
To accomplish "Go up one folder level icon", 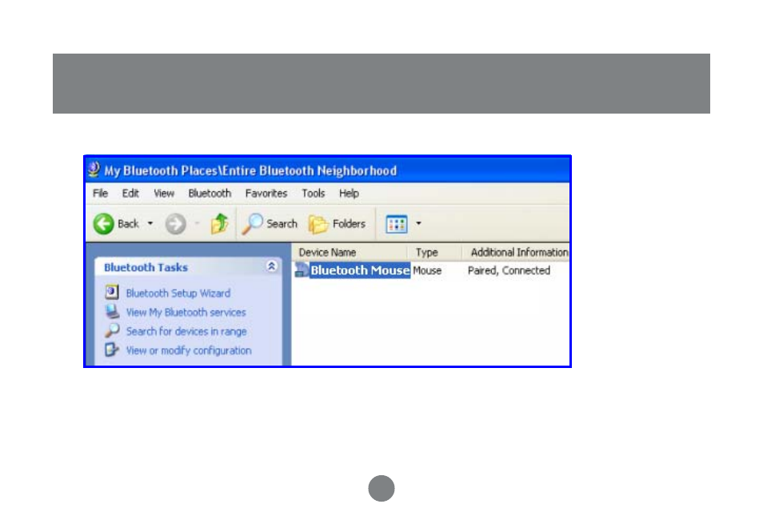I will [x=219, y=223].
